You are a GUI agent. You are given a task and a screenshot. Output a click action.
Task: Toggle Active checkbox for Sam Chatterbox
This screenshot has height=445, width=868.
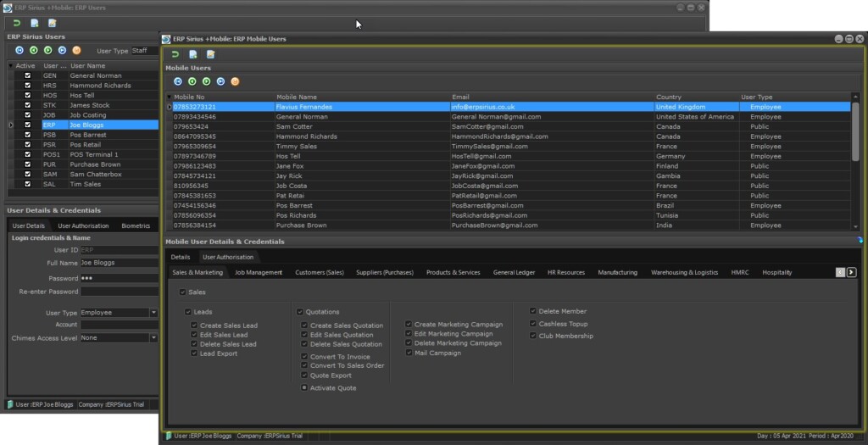pyautogui.click(x=28, y=174)
